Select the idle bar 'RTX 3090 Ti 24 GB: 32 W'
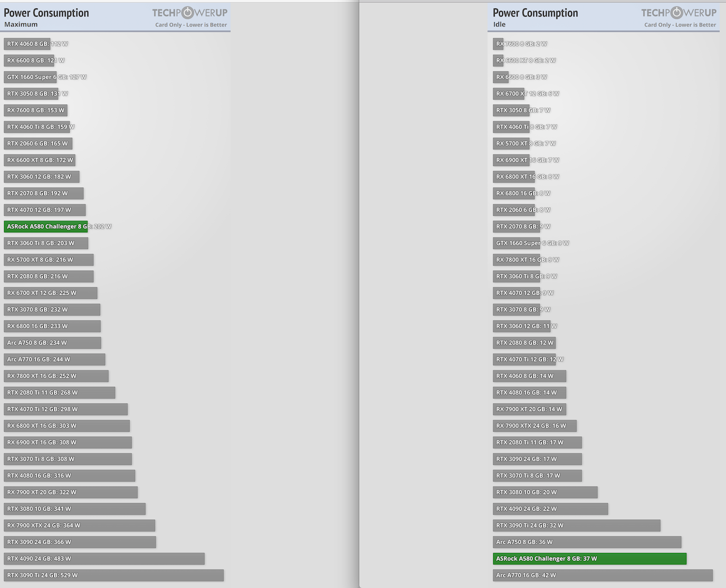The width and height of the screenshot is (726, 588). [577, 526]
